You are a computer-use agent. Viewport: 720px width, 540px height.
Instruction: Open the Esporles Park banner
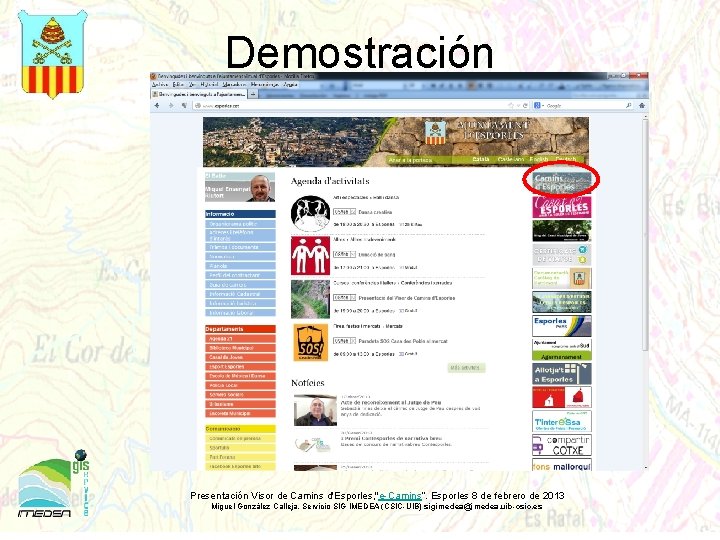click(562, 326)
